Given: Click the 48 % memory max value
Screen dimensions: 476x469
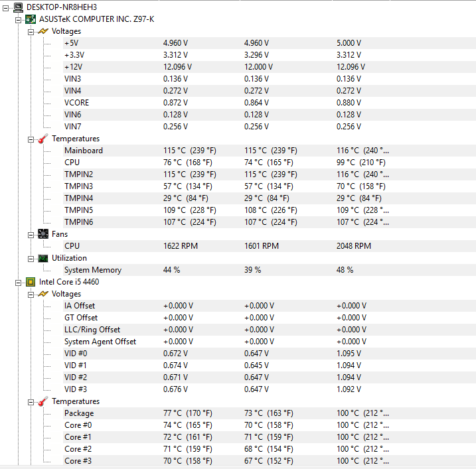Looking at the screenshot, I should (x=345, y=270).
